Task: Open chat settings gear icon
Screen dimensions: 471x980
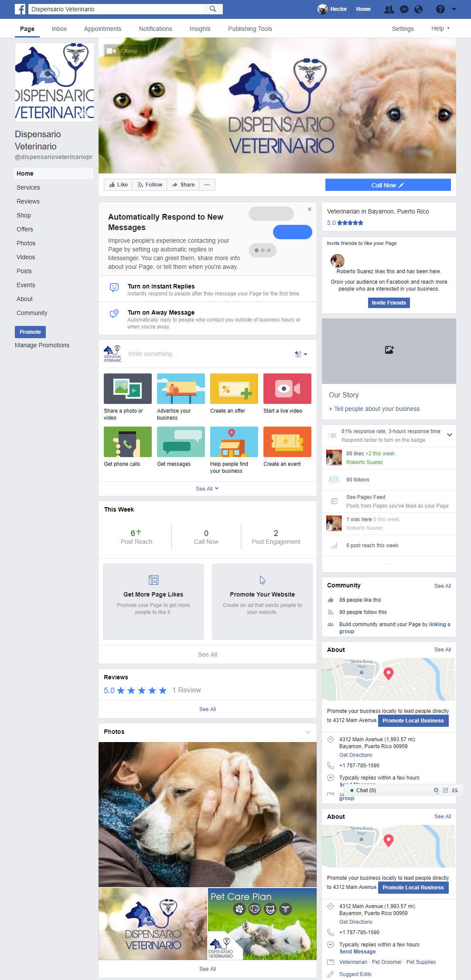Action: click(436, 790)
